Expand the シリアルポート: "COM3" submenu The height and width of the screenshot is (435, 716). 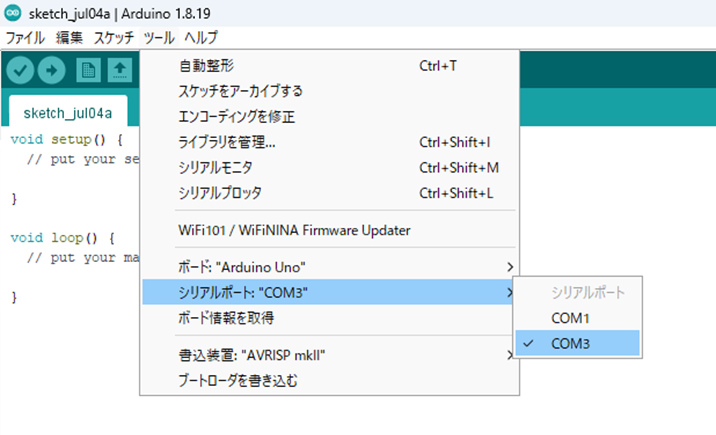[329, 292]
